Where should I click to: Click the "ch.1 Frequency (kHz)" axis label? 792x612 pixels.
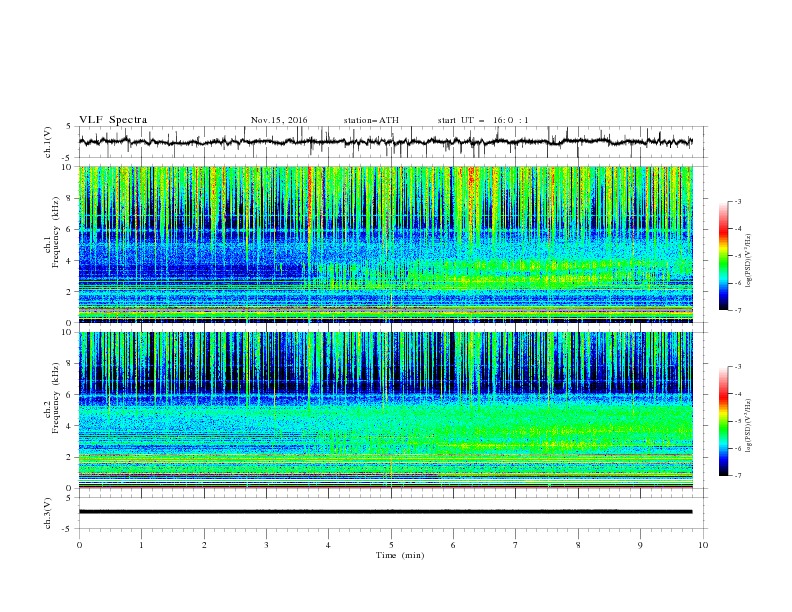52,230
